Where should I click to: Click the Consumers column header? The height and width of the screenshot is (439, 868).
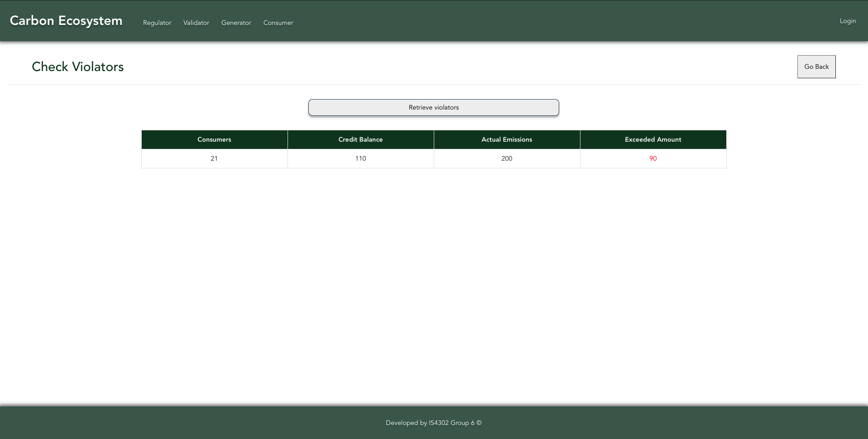pos(215,139)
